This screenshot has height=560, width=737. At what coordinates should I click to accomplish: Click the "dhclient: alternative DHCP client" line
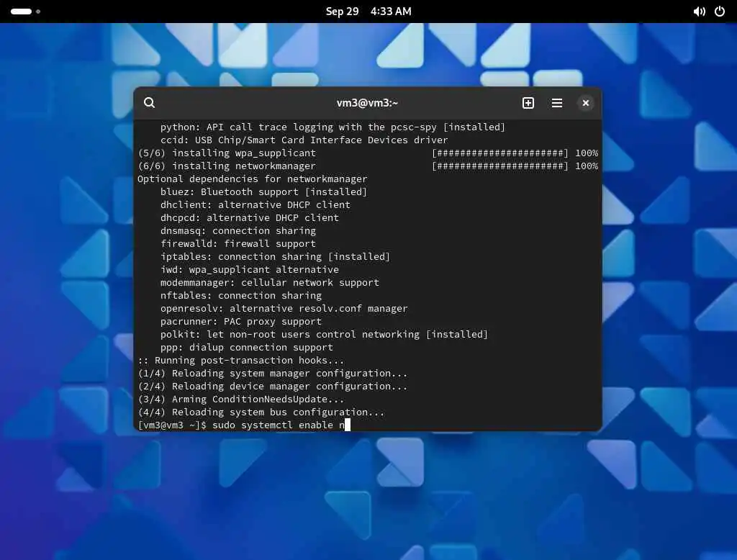[256, 204]
